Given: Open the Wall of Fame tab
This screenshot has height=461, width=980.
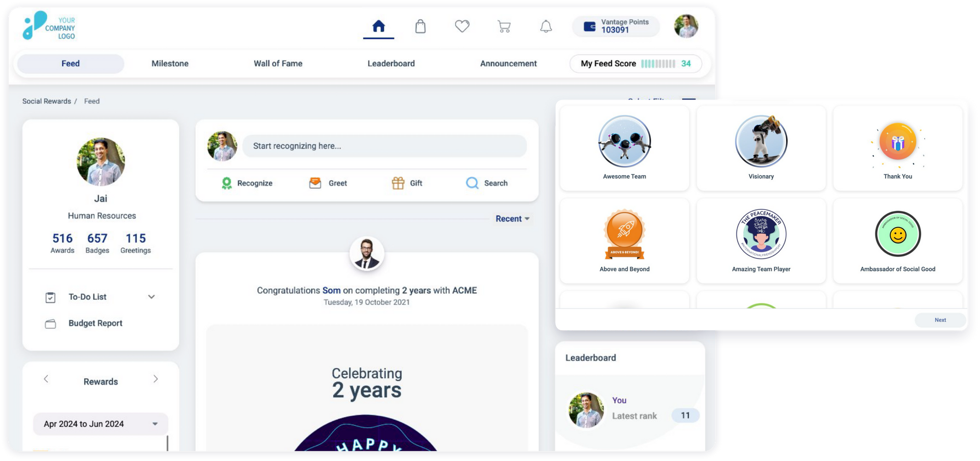Looking at the screenshot, I should point(278,64).
